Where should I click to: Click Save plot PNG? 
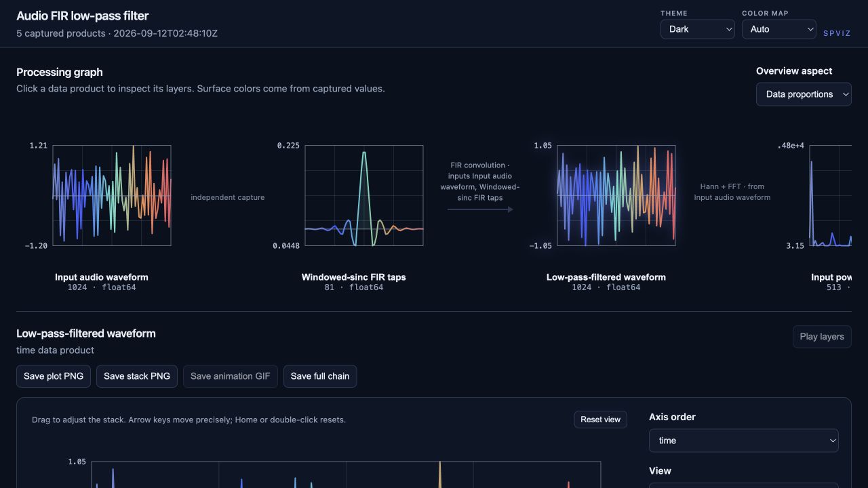click(x=54, y=376)
